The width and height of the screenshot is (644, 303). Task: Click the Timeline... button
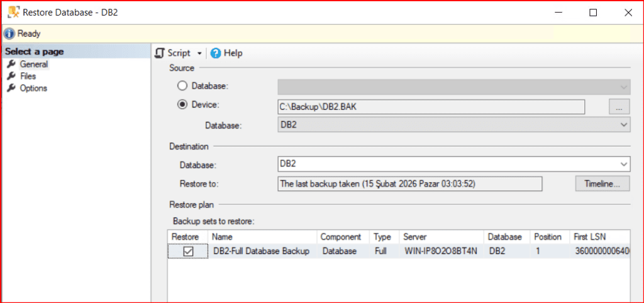[x=602, y=184]
